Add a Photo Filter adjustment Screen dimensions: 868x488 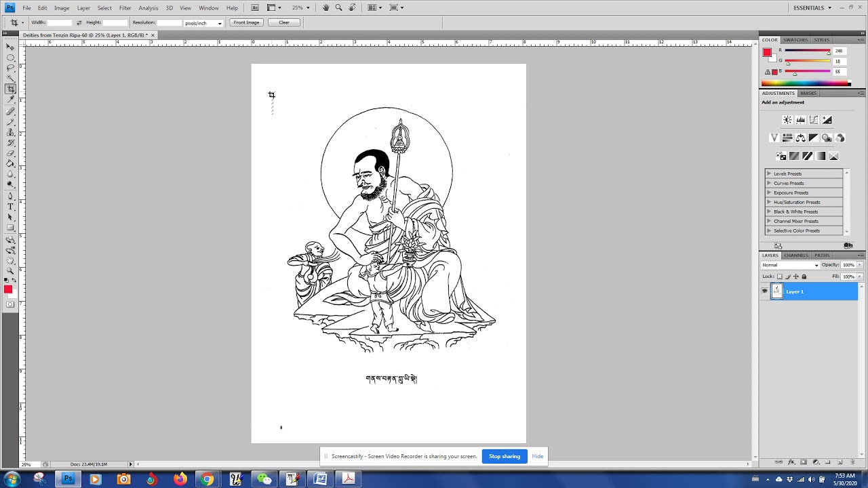[827, 138]
